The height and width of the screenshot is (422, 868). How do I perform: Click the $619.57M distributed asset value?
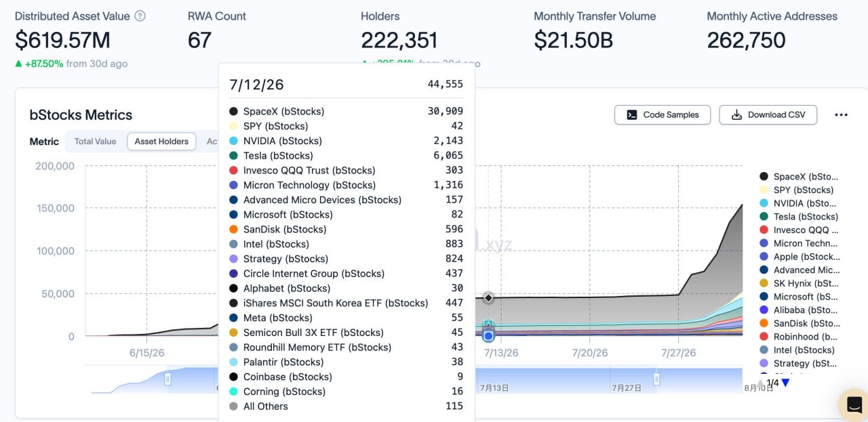coord(62,40)
